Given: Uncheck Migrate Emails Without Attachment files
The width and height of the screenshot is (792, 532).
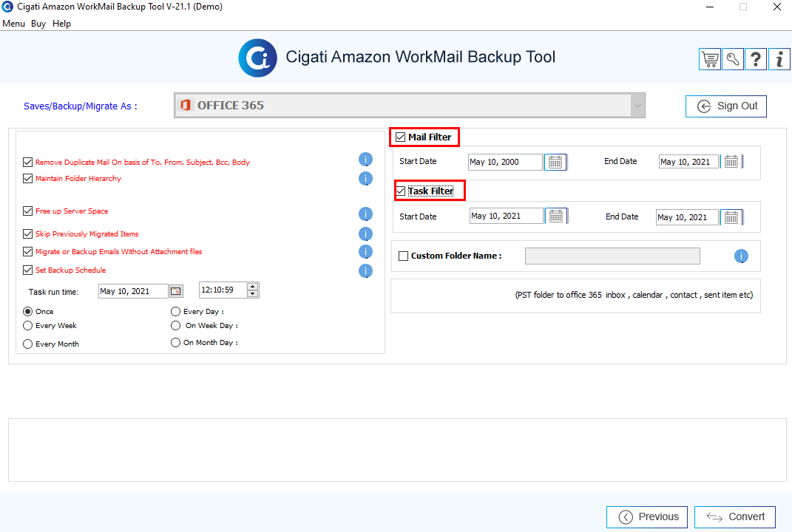Looking at the screenshot, I should point(28,251).
